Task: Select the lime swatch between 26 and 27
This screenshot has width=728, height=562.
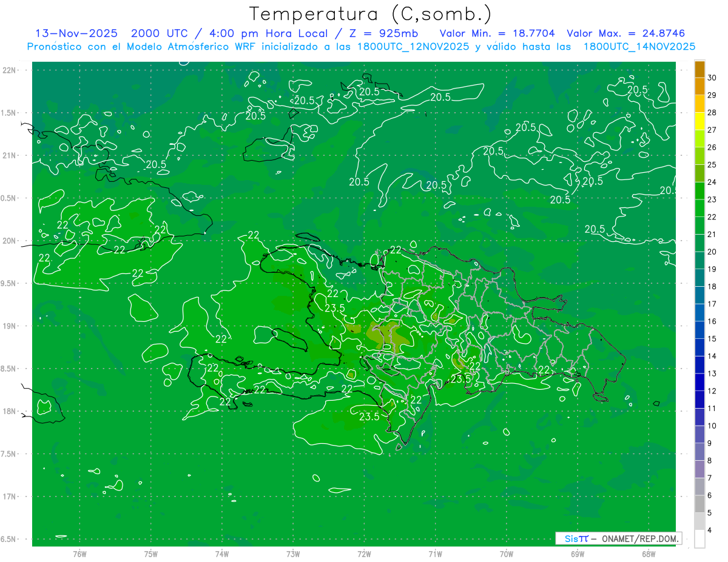Action: tap(699, 139)
